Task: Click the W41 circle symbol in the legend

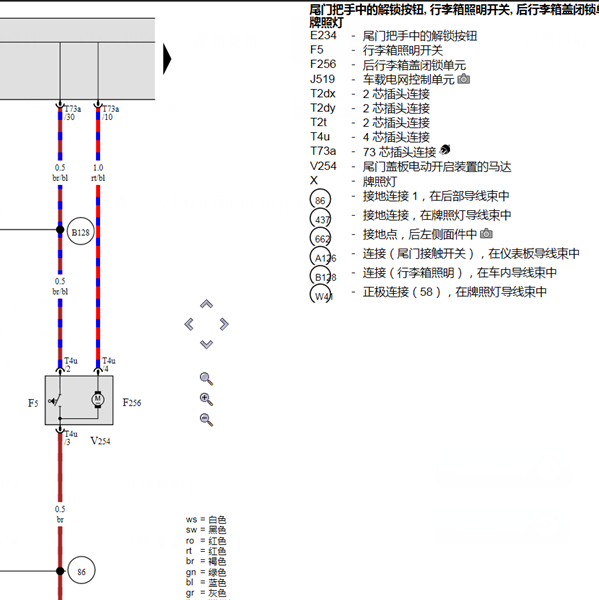Action: [x=320, y=295]
